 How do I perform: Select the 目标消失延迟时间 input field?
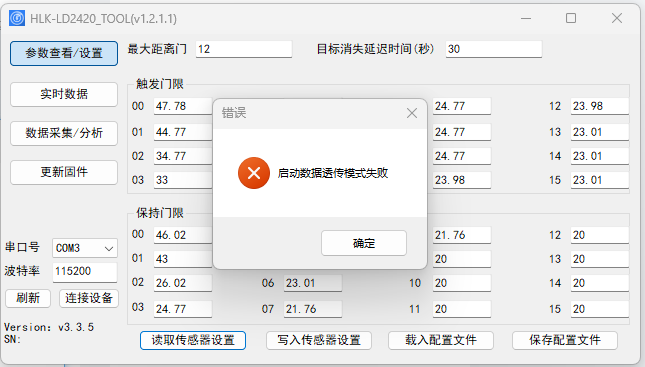(x=494, y=49)
